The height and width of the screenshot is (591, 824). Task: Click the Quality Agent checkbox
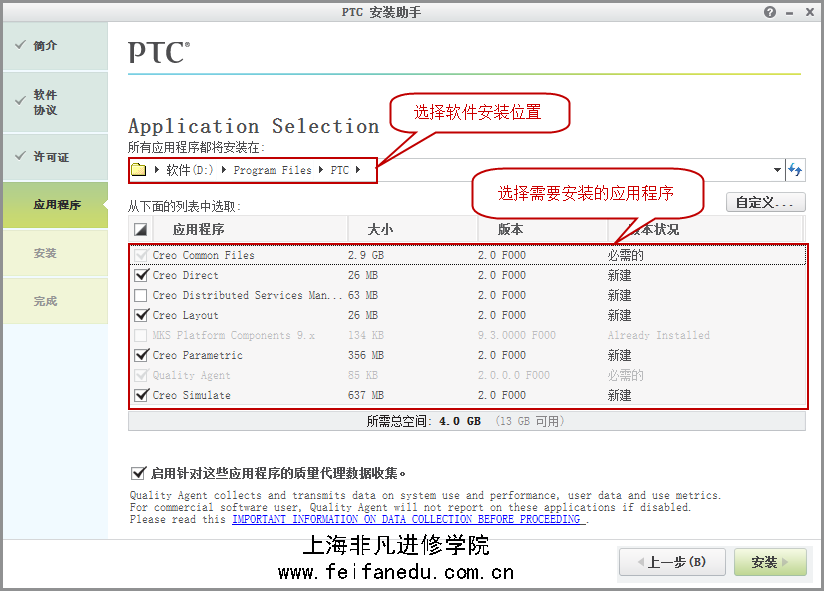141,375
